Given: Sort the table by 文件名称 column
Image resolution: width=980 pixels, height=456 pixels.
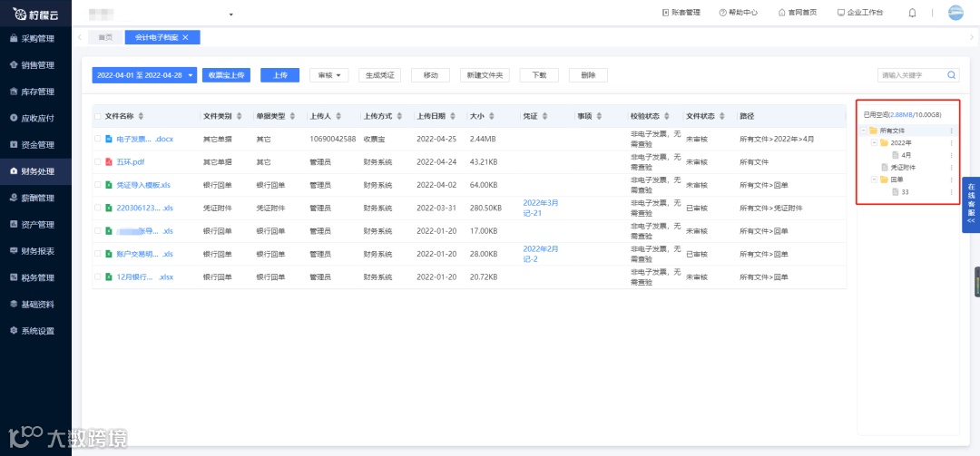Looking at the screenshot, I should point(141,116).
